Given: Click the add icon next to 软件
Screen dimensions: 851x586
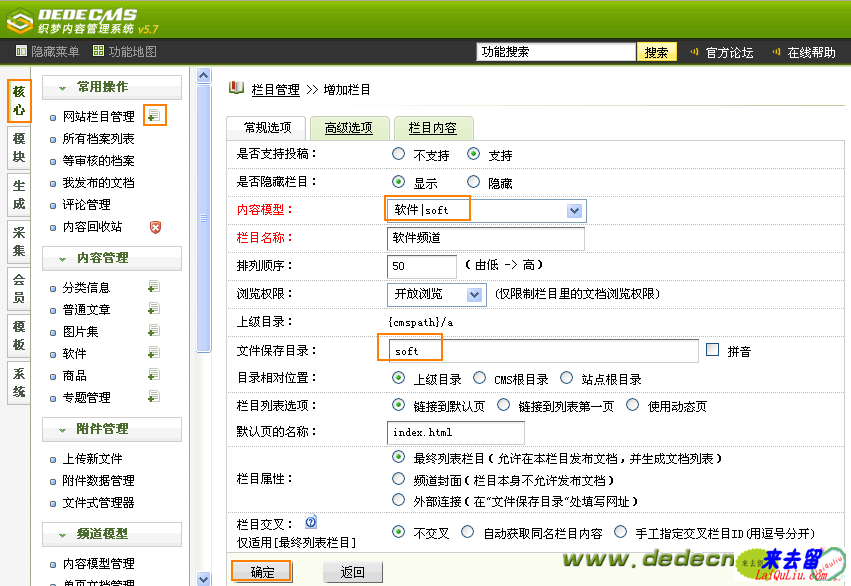Looking at the screenshot, I should pyautogui.click(x=154, y=354).
